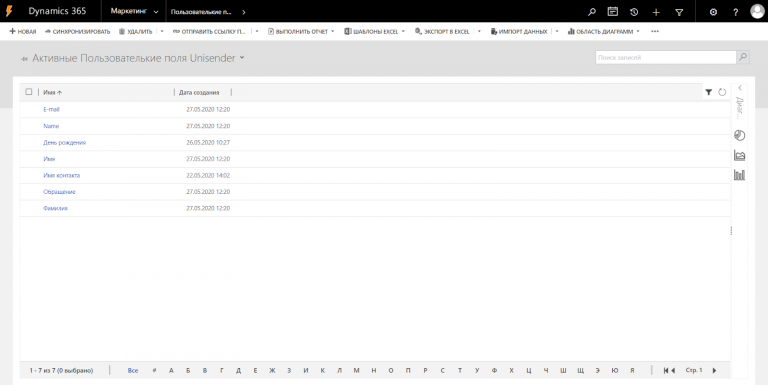The height and width of the screenshot is (385, 768).
Task: Open the Фамилия record link
Action: coord(55,208)
